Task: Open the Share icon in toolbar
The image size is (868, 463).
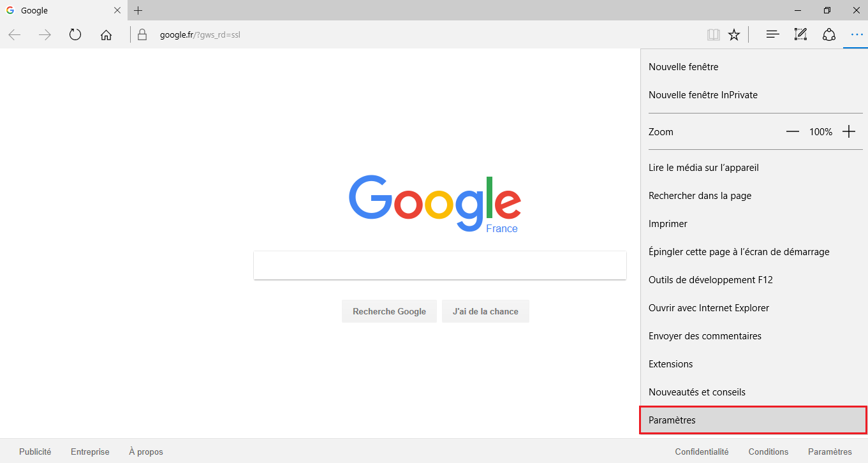Action: pos(828,34)
